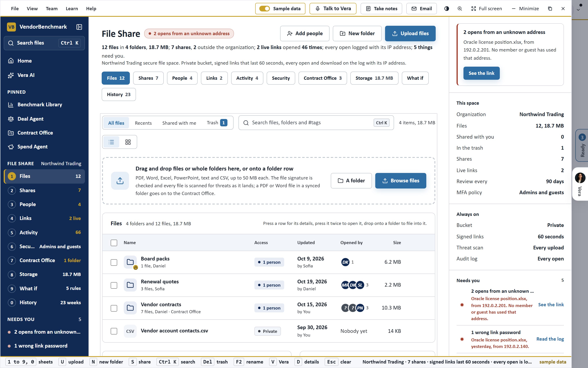
Task: Collapse the sidebar panel icon
Action: (79, 27)
